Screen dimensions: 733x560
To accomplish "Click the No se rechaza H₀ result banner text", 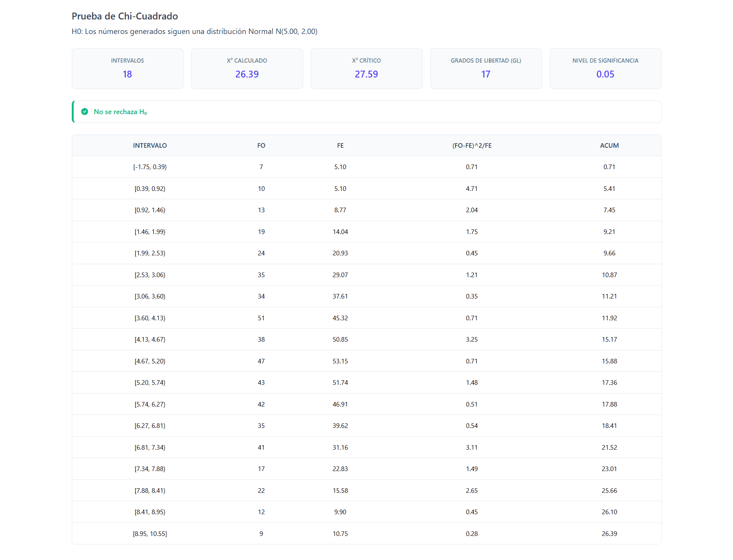I will tap(120, 112).
